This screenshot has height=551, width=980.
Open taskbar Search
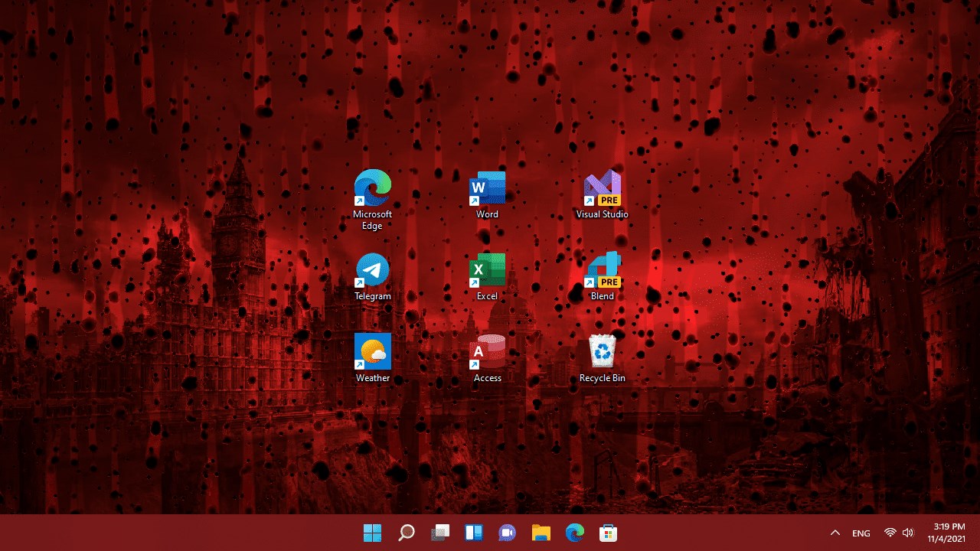406,533
